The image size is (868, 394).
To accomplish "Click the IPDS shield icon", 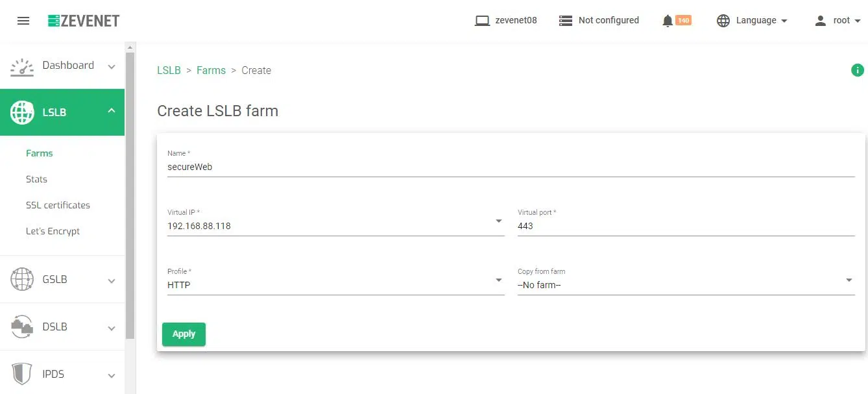I will point(22,375).
